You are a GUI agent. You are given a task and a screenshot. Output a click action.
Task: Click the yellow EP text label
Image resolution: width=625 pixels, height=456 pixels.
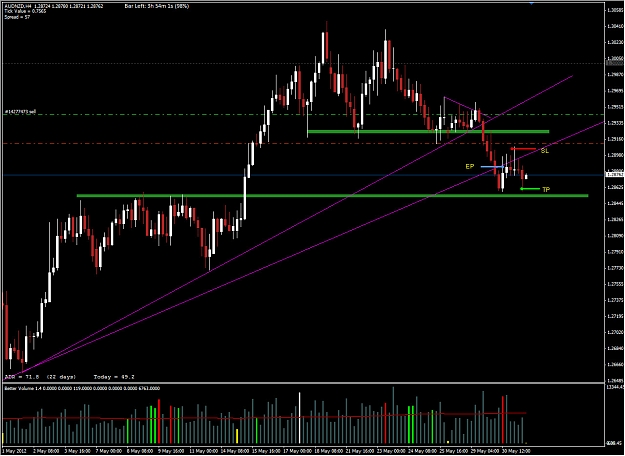point(470,166)
